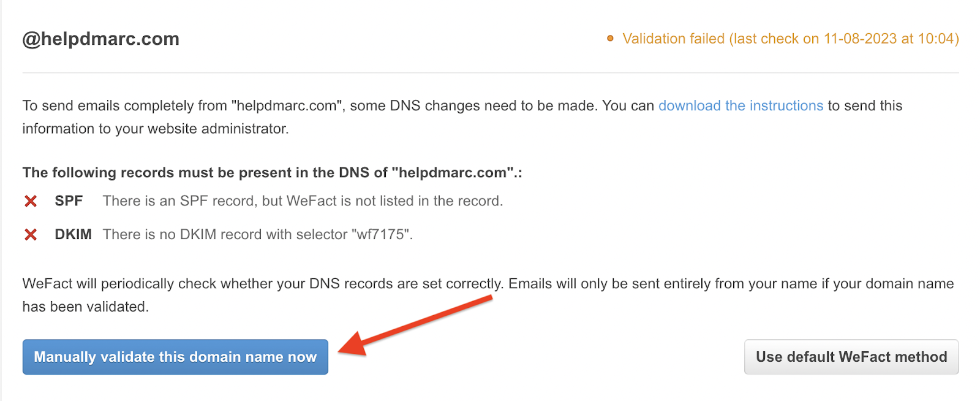This screenshot has height=401, width=980.
Task: Select the SPF record label
Action: (x=69, y=200)
